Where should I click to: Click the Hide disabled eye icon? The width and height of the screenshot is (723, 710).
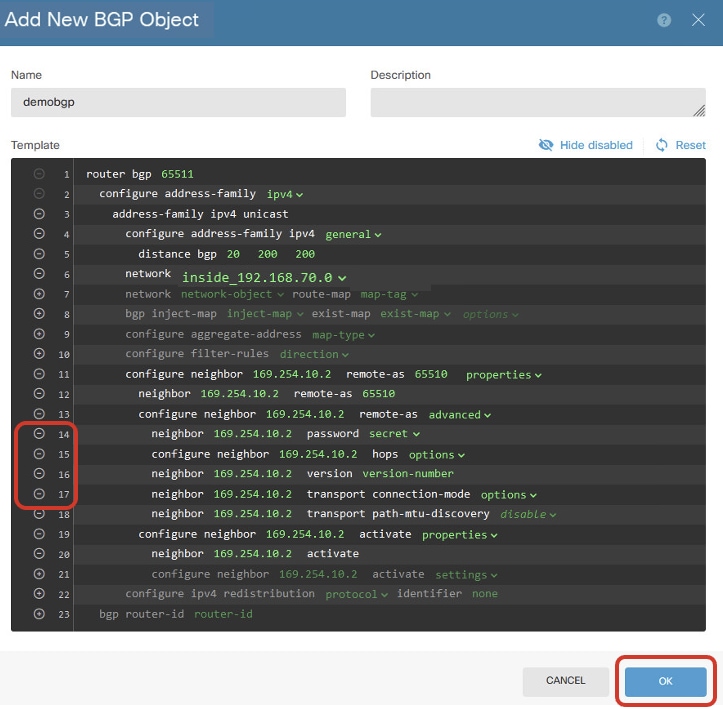pyautogui.click(x=545, y=145)
